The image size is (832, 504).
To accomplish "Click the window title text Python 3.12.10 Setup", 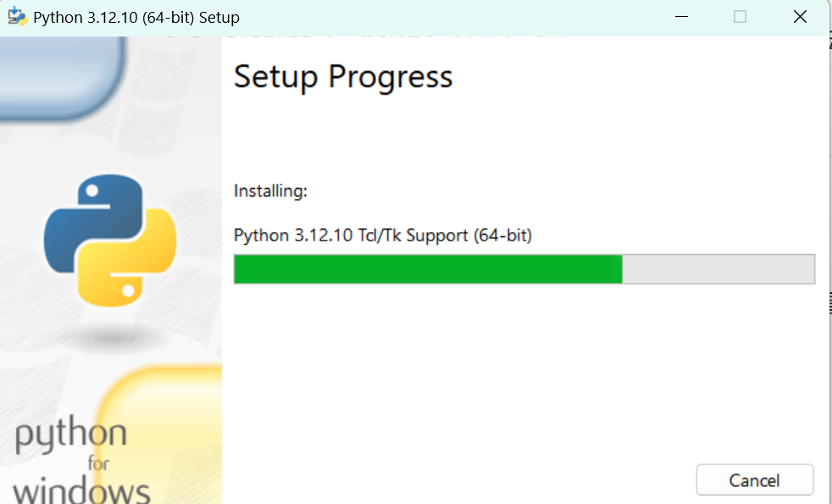I will tap(136, 18).
